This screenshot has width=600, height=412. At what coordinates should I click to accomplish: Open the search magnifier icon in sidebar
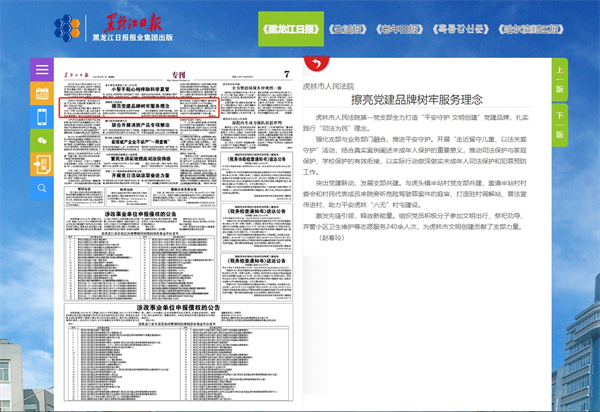point(42,187)
